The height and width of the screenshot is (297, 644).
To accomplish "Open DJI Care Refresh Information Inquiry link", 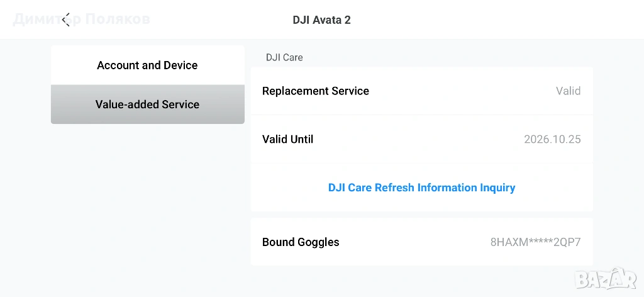I will pyautogui.click(x=421, y=188).
